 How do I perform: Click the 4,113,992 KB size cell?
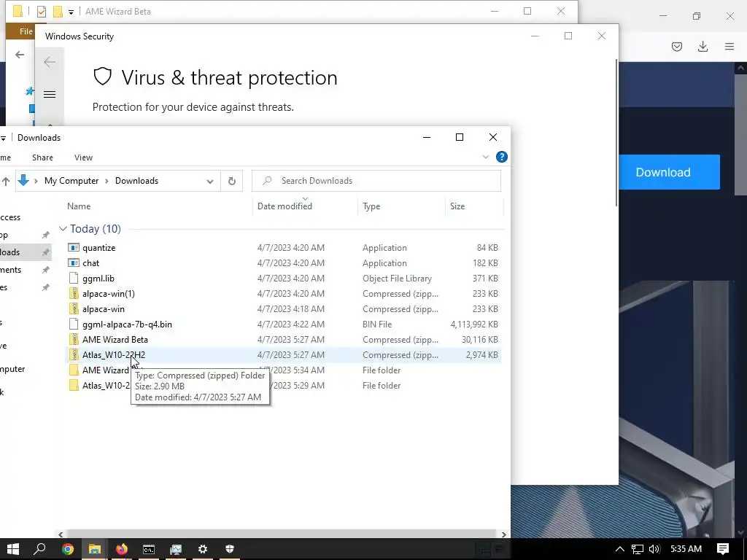(x=474, y=324)
